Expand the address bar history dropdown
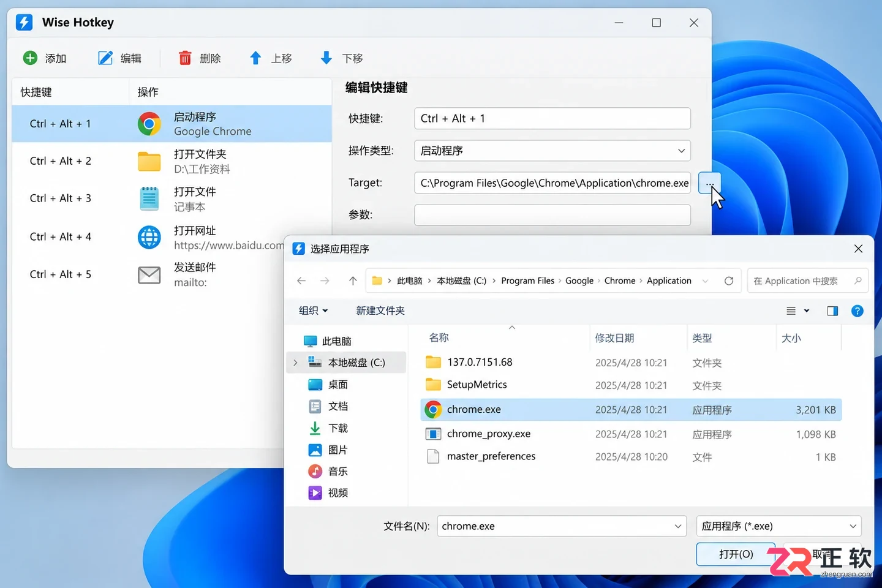Viewport: 882px width, 588px height. pyautogui.click(x=706, y=281)
